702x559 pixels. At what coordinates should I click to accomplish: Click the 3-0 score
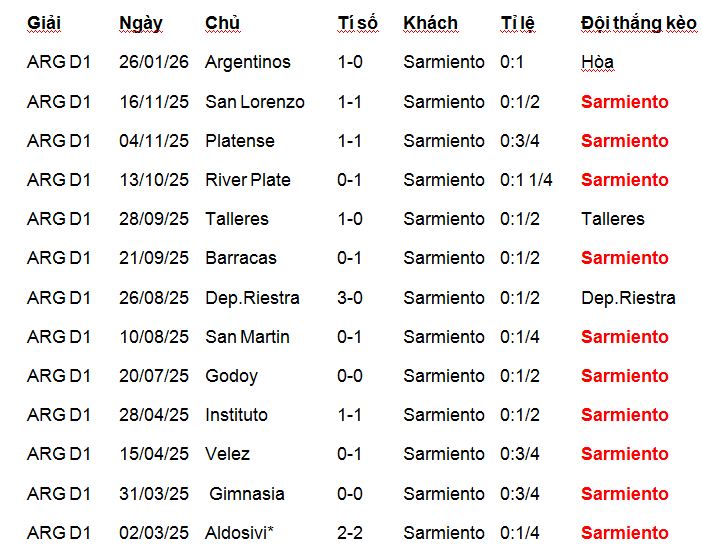[350, 297]
